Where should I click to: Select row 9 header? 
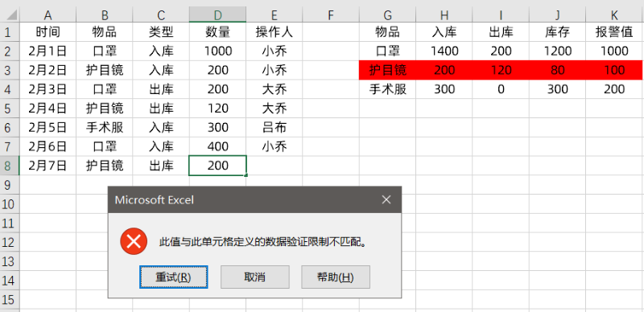click(x=10, y=185)
